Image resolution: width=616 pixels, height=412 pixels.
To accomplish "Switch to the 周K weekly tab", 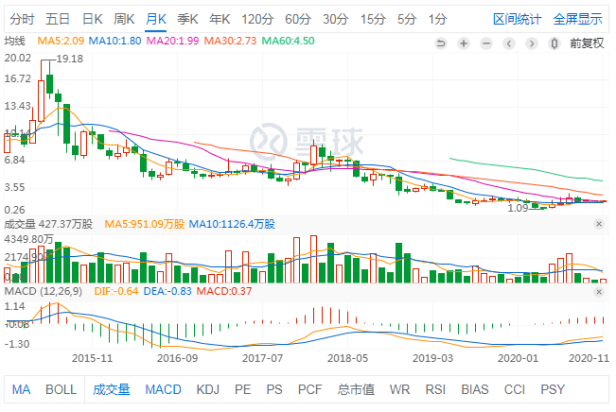I will tap(124, 19).
